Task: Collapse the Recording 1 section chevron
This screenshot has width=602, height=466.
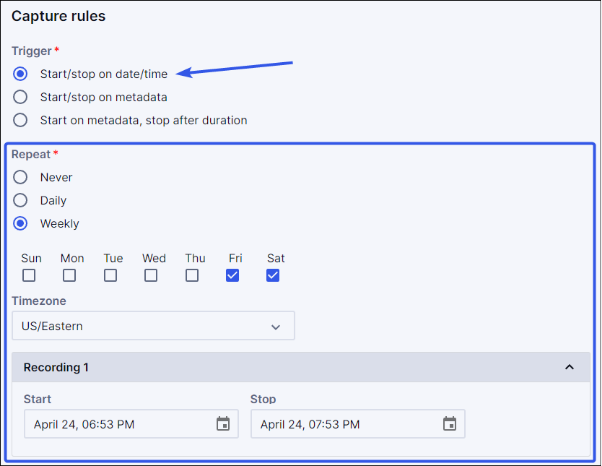Action: pyautogui.click(x=570, y=367)
